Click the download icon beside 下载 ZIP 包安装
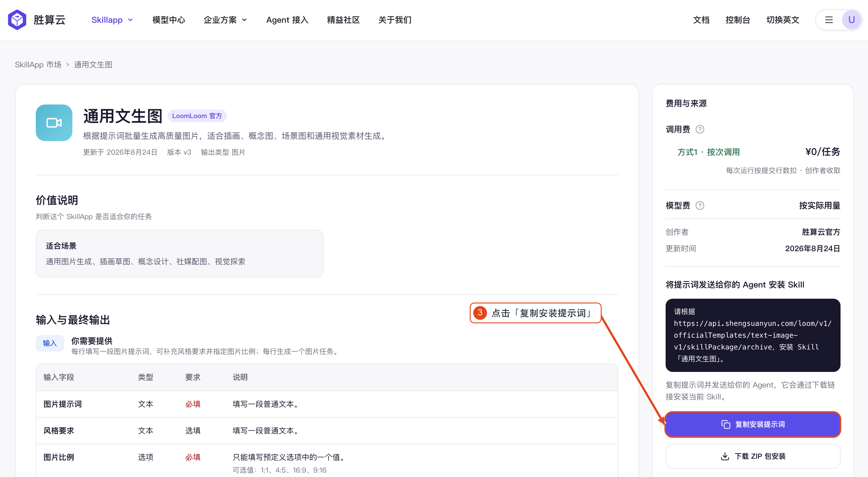 [724, 456]
